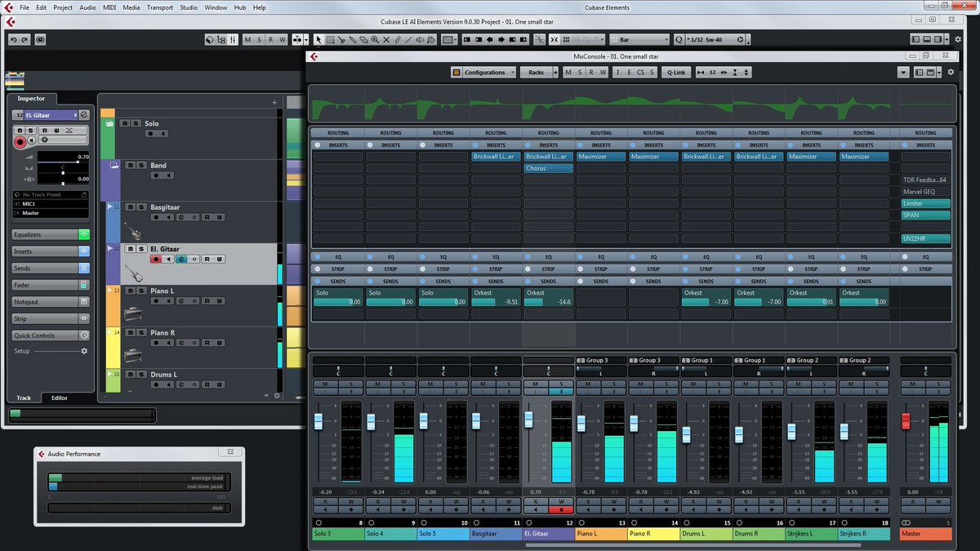980x551 pixels.
Task: Open Edit Channel Settings for El. Gitaar in Inspector
Action: click(84, 115)
